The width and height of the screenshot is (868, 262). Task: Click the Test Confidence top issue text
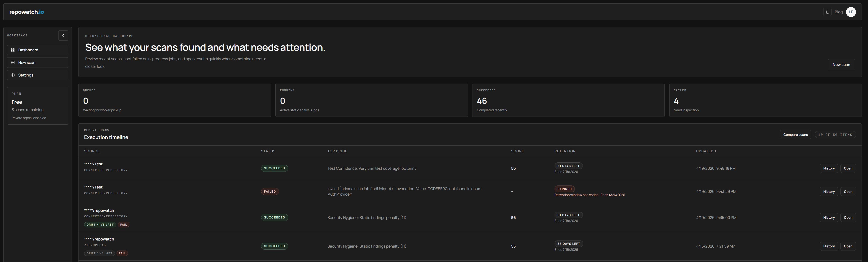(x=371, y=169)
